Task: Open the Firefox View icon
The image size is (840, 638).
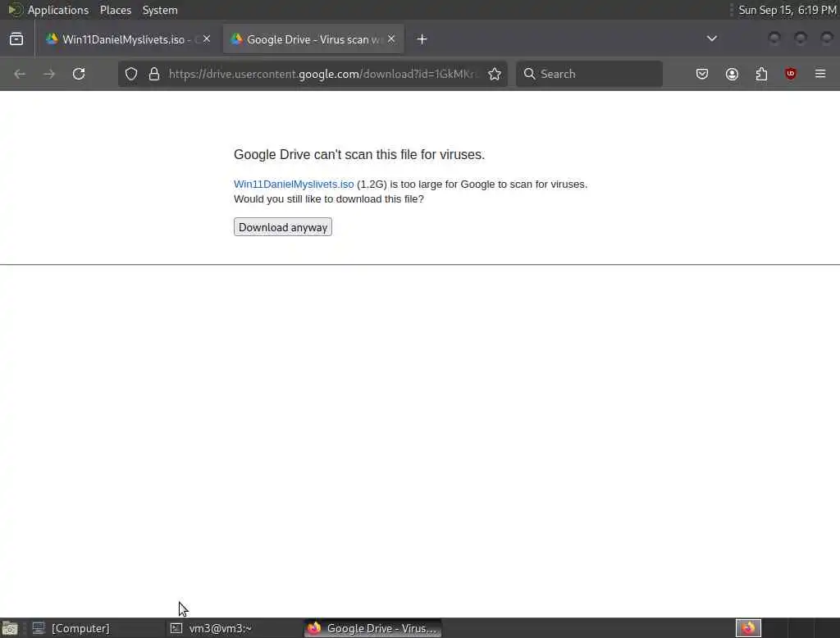Action: coord(16,39)
